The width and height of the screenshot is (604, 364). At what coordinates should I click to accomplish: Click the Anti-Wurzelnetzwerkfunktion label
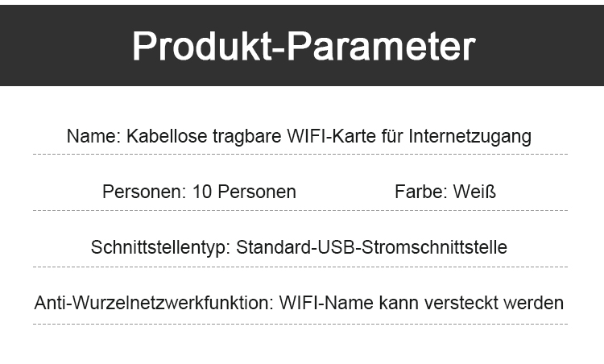(x=154, y=303)
